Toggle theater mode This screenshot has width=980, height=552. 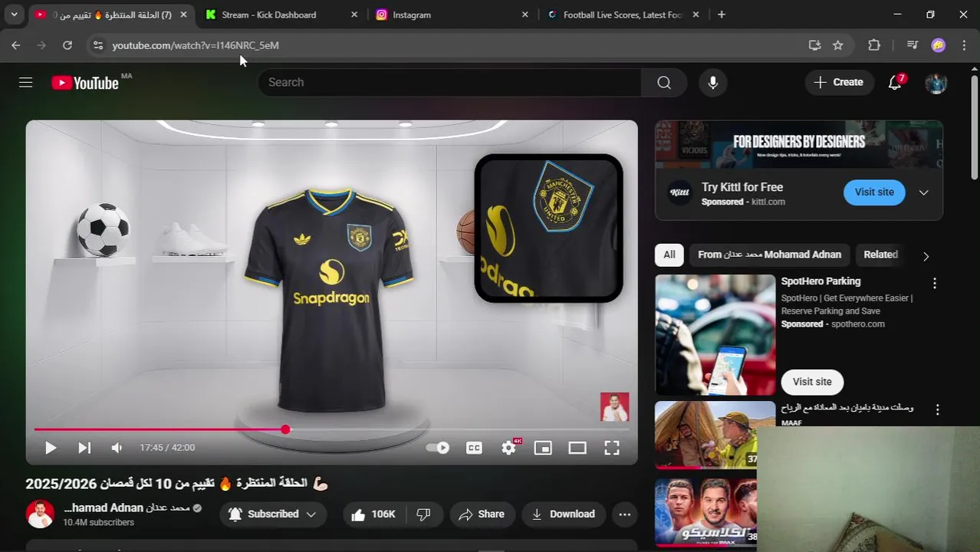pyautogui.click(x=577, y=448)
